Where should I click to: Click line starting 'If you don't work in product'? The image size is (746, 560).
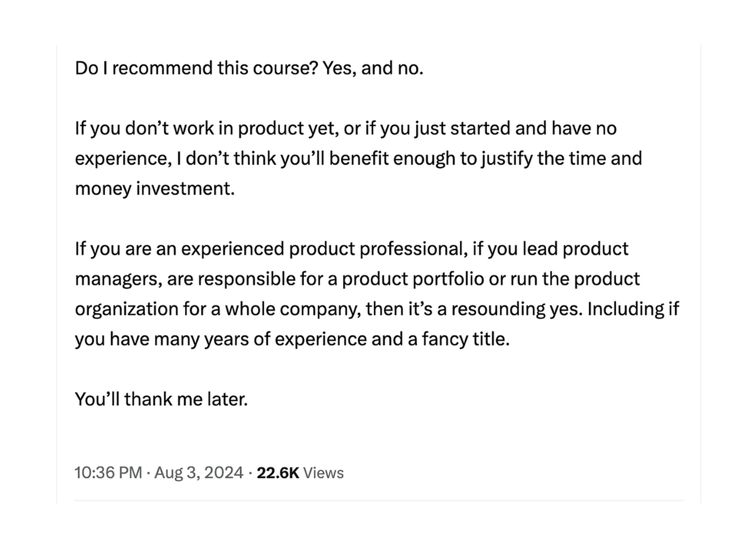click(346, 129)
